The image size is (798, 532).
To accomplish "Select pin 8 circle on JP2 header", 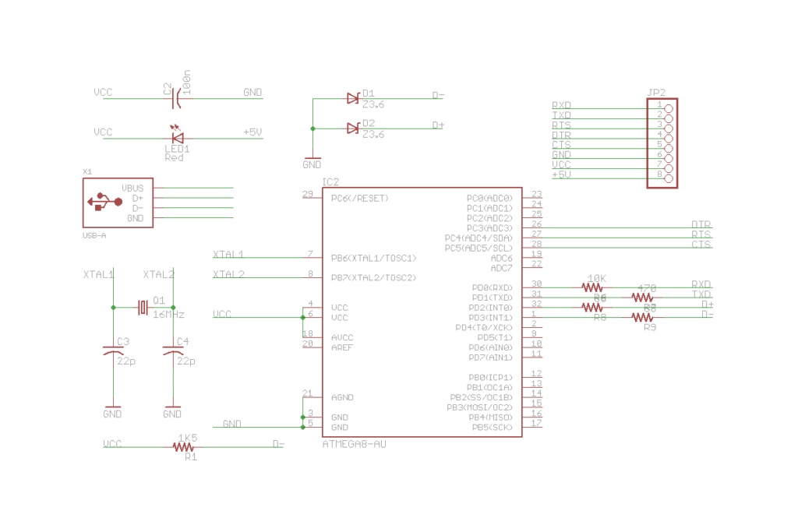I will [x=667, y=176].
